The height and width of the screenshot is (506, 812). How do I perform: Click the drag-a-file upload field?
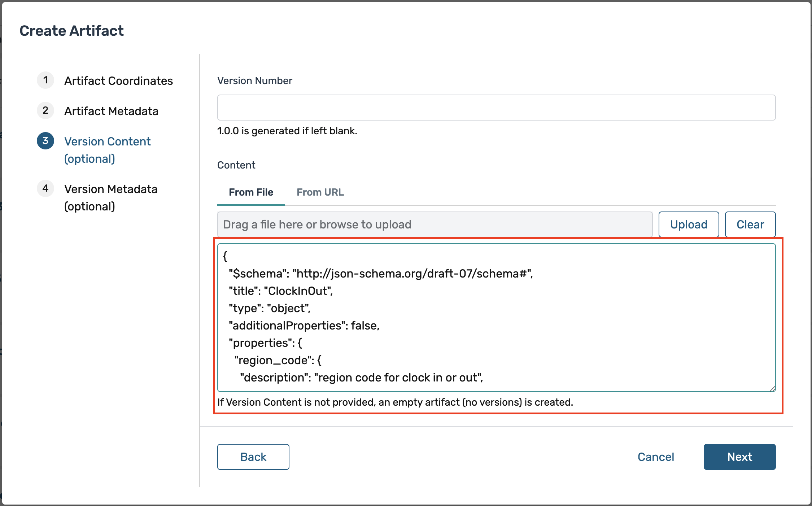coord(435,224)
